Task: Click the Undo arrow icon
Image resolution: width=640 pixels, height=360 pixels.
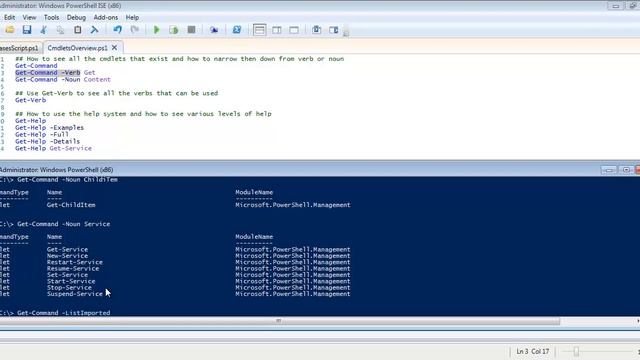Action: (118, 30)
